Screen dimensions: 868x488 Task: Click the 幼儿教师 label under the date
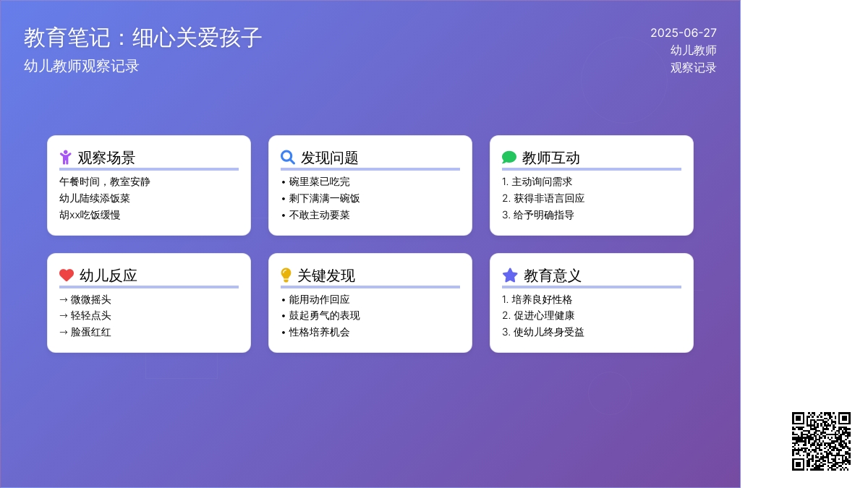[x=694, y=50]
